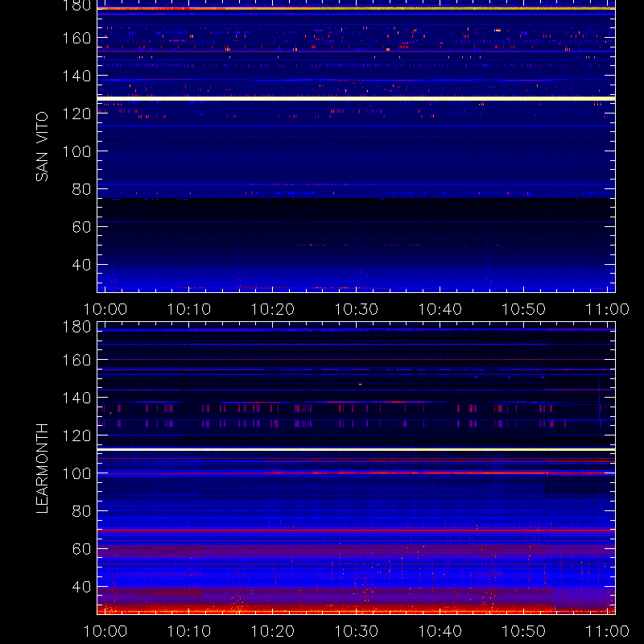Click 10:50 time label below Learmonth plot
The image size is (644, 644).
[x=524, y=631]
